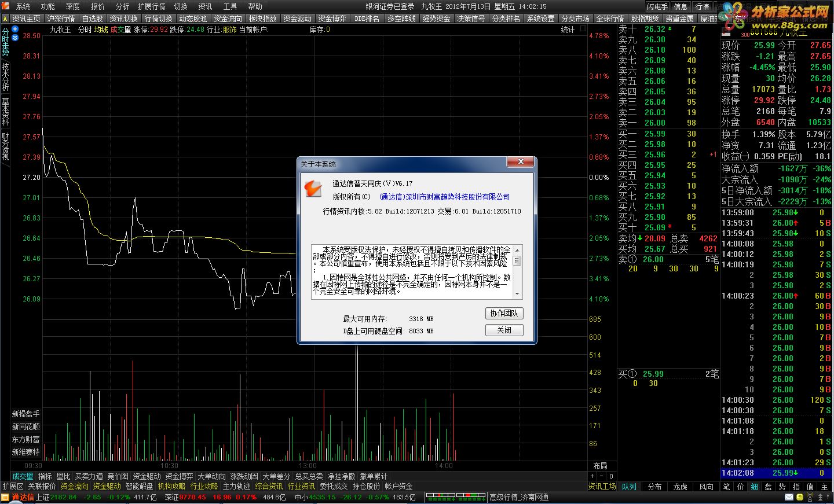Select the 资讯主页 toolbar tab
The height and width of the screenshot is (504, 834).
pos(27,19)
